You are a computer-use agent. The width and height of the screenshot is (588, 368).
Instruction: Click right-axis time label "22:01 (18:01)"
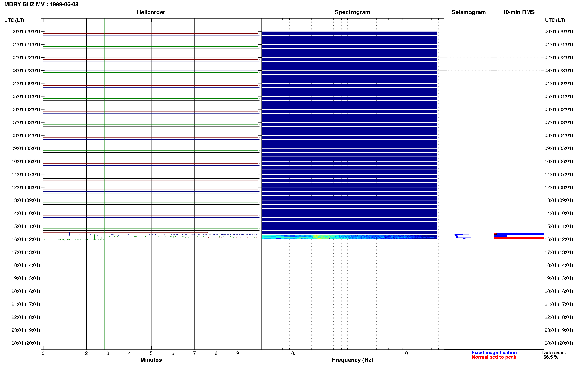(x=559, y=317)
